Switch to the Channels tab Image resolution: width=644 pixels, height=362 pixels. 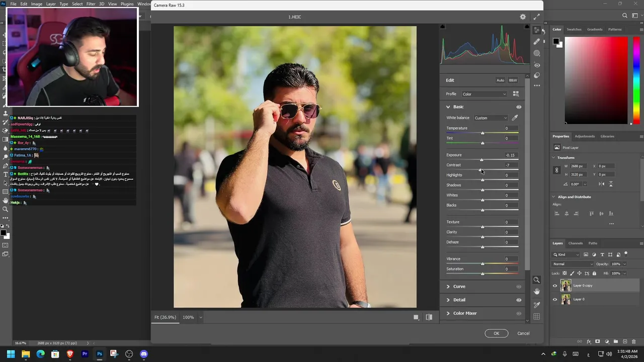[576, 243]
